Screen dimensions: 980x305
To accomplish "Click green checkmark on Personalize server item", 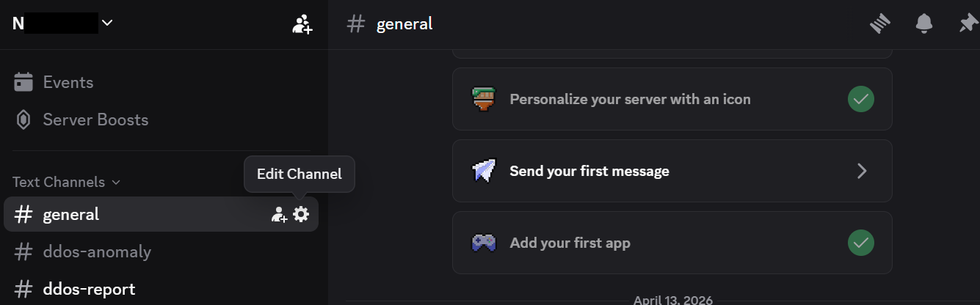I will pyautogui.click(x=861, y=99).
